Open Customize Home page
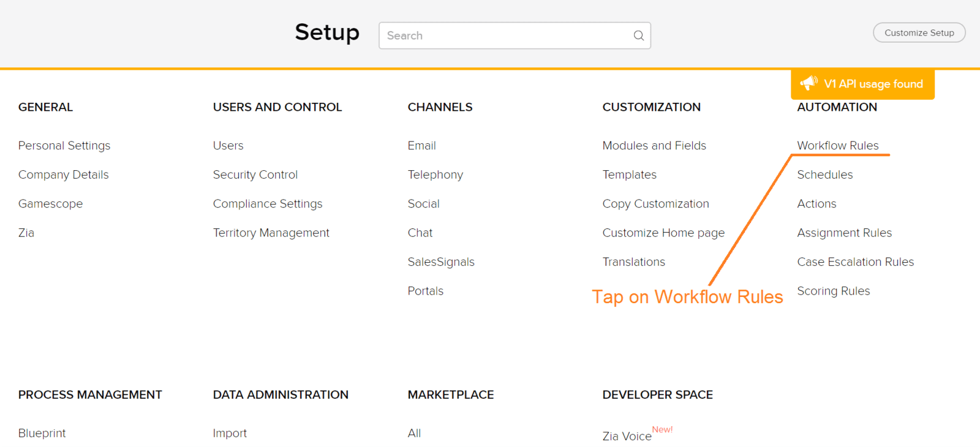The image size is (980, 447). click(x=663, y=233)
